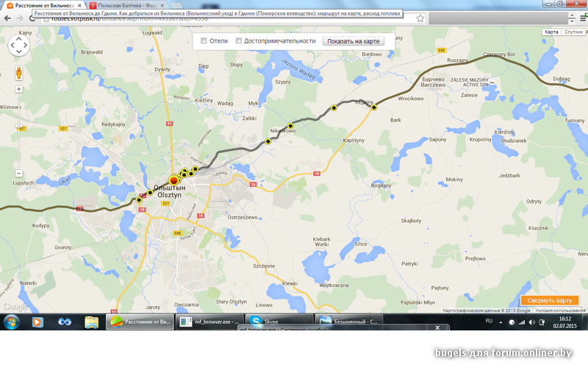Screen dimensions: 588x370
Task: Toggle the Достопримечательности checkbox
Action: [x=238, y=40]
